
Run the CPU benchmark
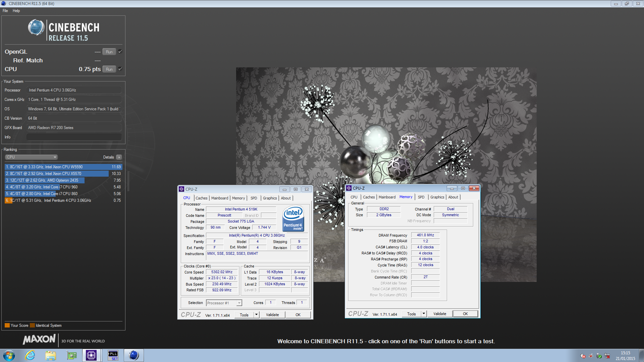coord(109,69)
